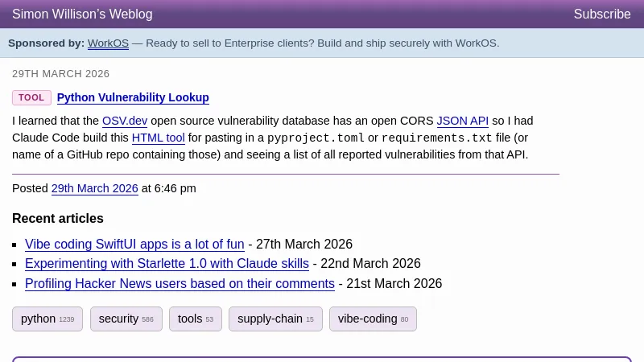Open Profiling Hacker News users article

click(x=180, y=284)
